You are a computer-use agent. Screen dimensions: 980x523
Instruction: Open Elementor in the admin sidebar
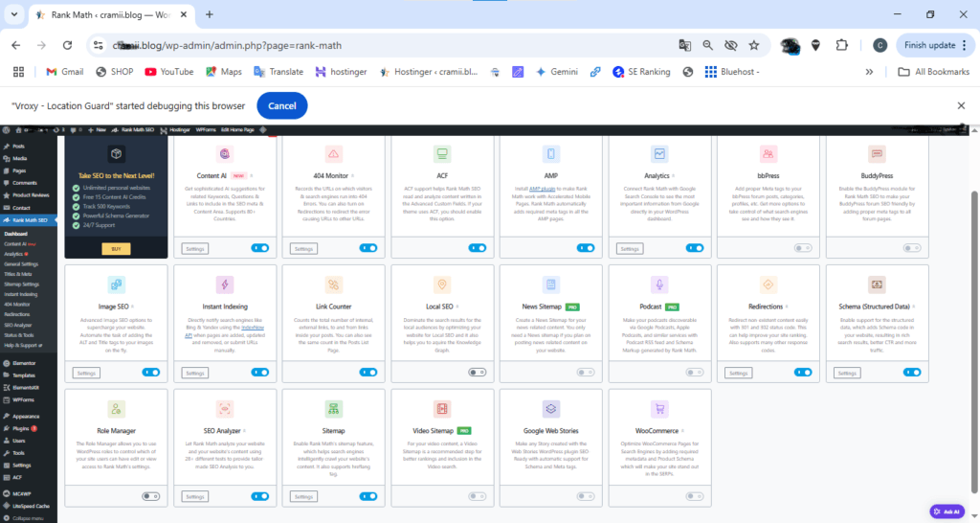pyautogui.click(x=24, y=363)
